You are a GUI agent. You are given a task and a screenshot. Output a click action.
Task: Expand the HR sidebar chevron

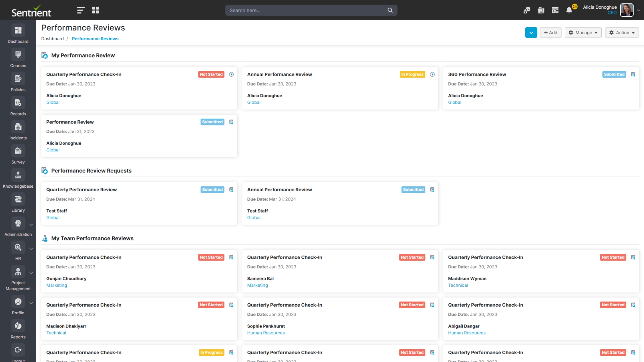point(31,249)
